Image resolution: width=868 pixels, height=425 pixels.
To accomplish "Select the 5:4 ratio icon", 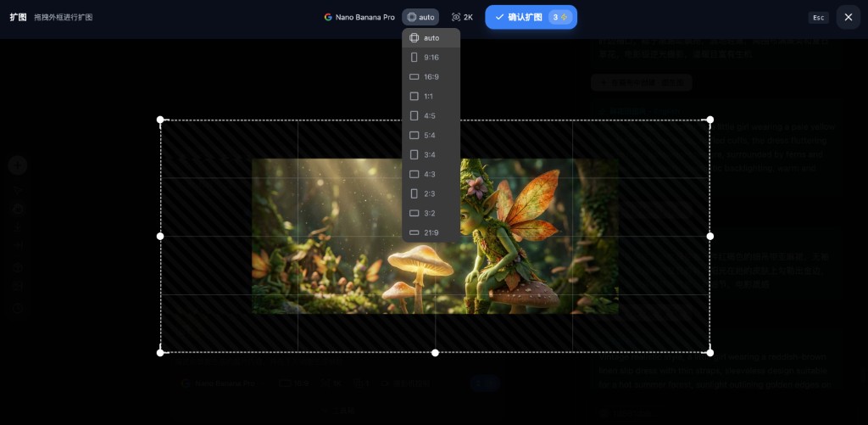I will coord(415,136).
